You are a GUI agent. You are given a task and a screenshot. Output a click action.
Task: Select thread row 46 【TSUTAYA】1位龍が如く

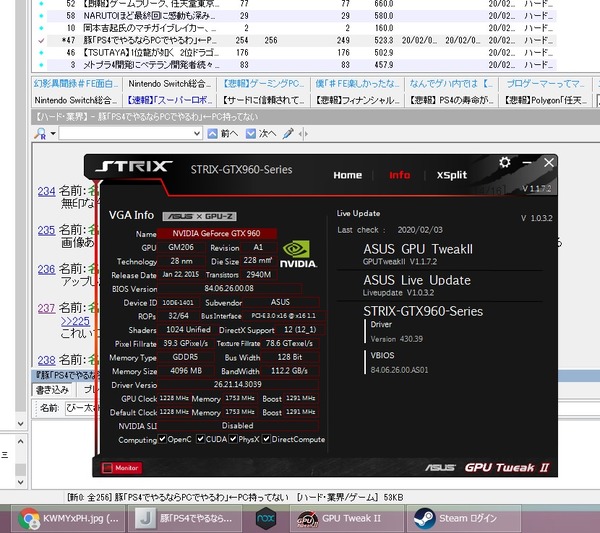(294, 52)
